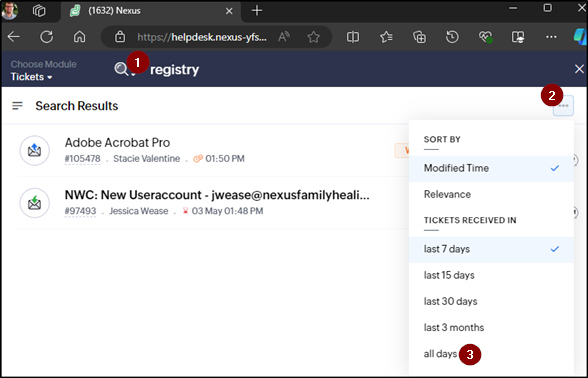588x378 pixels.
Task: Open the more options ellipsis button
Action: click(563, 106)
